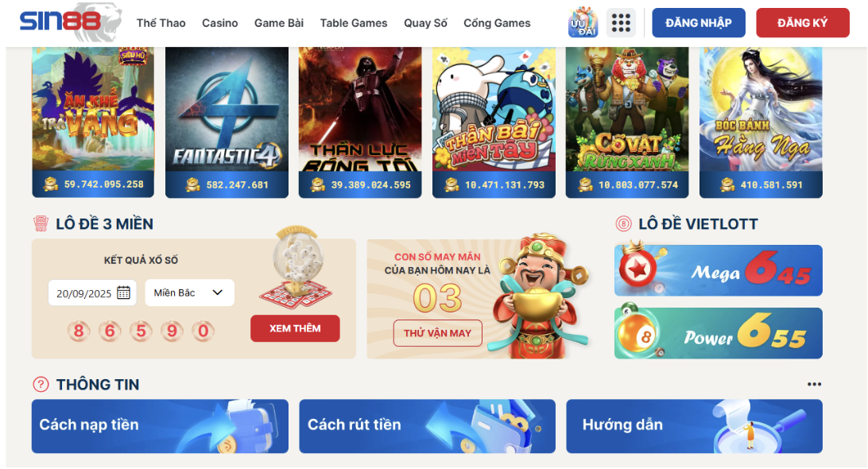
Task: Open the Fantastic 4 game thumbnail
Action: 227,122
